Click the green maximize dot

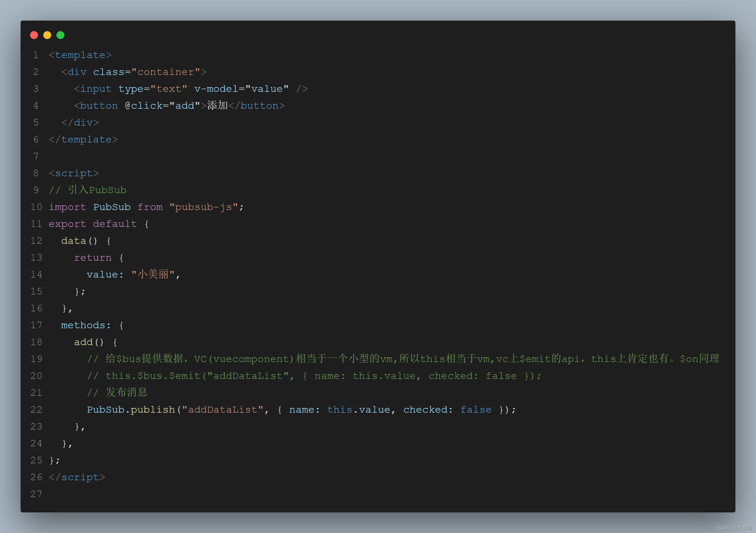pos(60,35)
